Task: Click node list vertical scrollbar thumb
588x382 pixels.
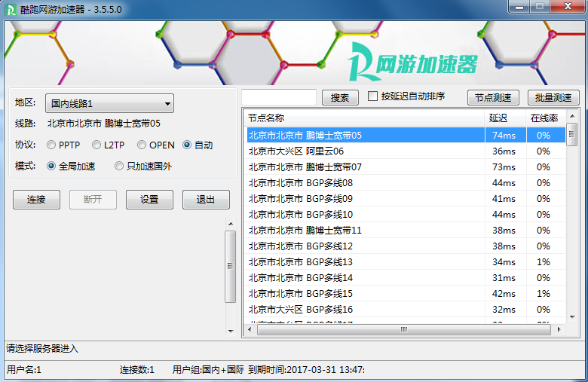Action: tap(571, 134)
